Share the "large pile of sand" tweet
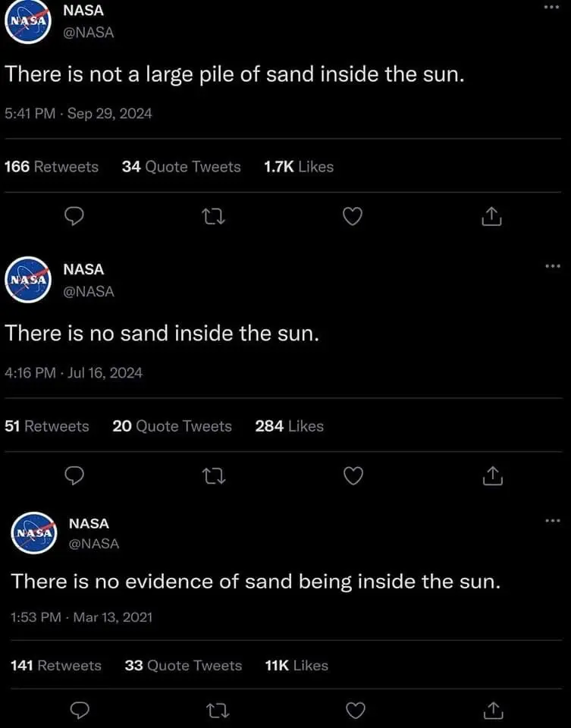This screenshot has height=728, width=571. [491, 218]
